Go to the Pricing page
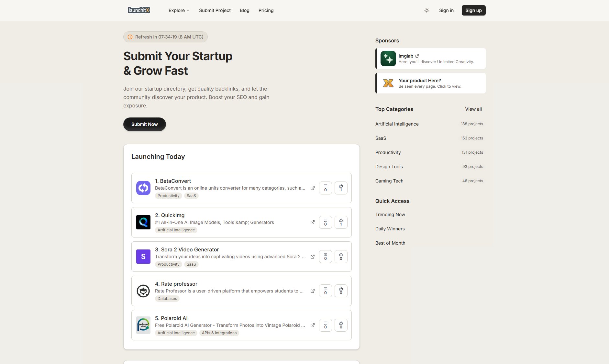Screen dimensions: 609x364 [266, 10]
